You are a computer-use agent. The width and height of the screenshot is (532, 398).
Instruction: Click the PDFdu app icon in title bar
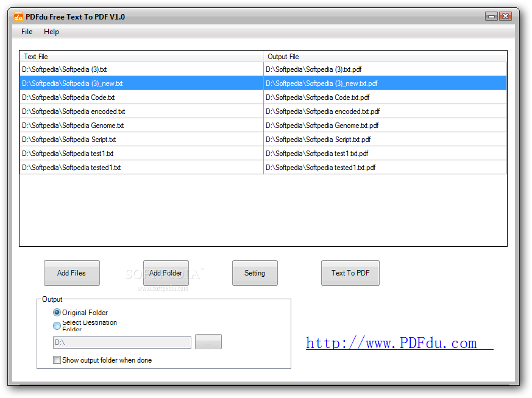click(18, 16)
